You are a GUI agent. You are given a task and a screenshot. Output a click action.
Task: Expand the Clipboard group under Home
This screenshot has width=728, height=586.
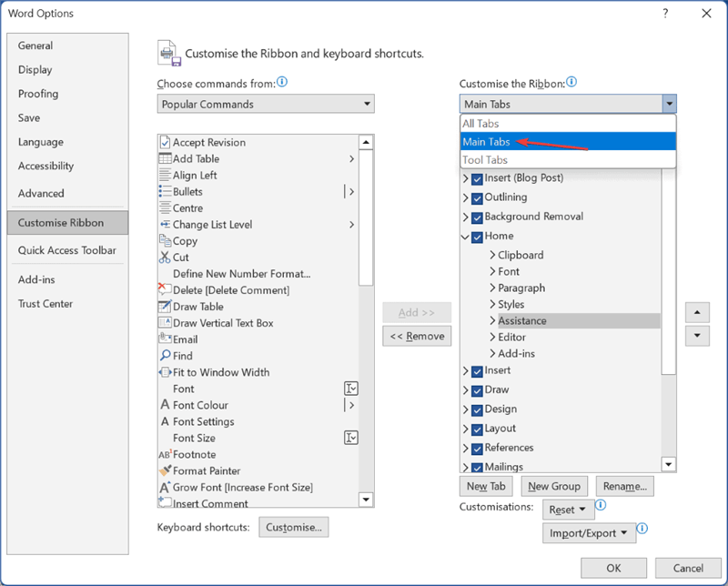(492, 255)
